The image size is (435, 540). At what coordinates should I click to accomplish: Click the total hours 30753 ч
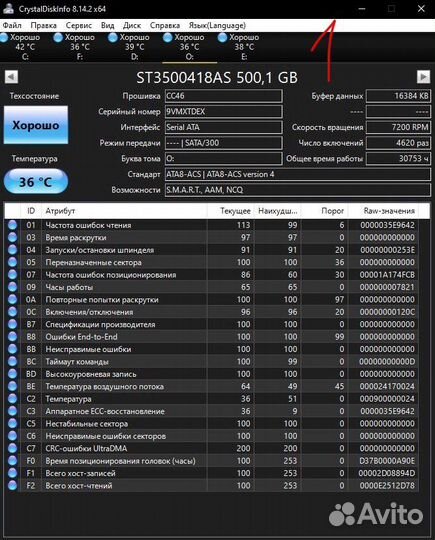point(398,159)
